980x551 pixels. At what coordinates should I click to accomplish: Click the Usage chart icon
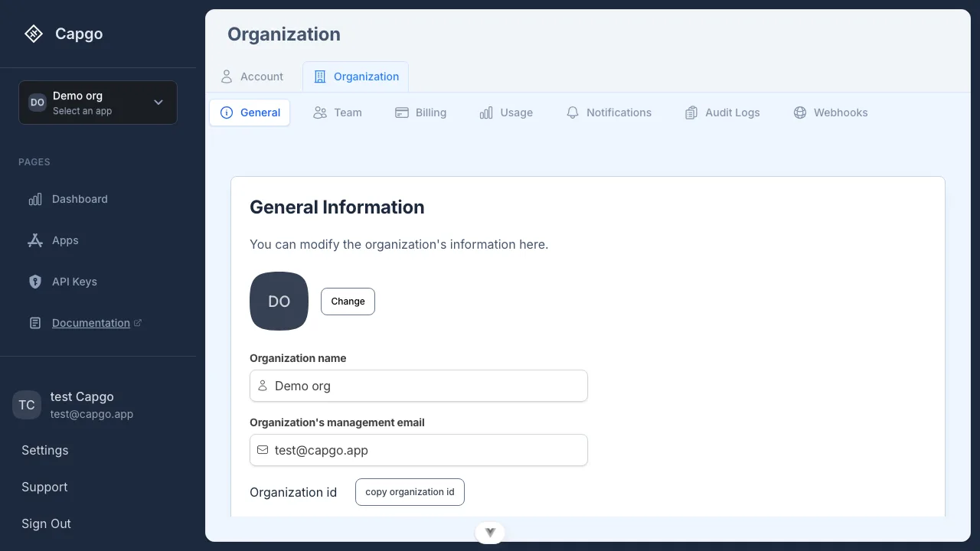point(486,112)
